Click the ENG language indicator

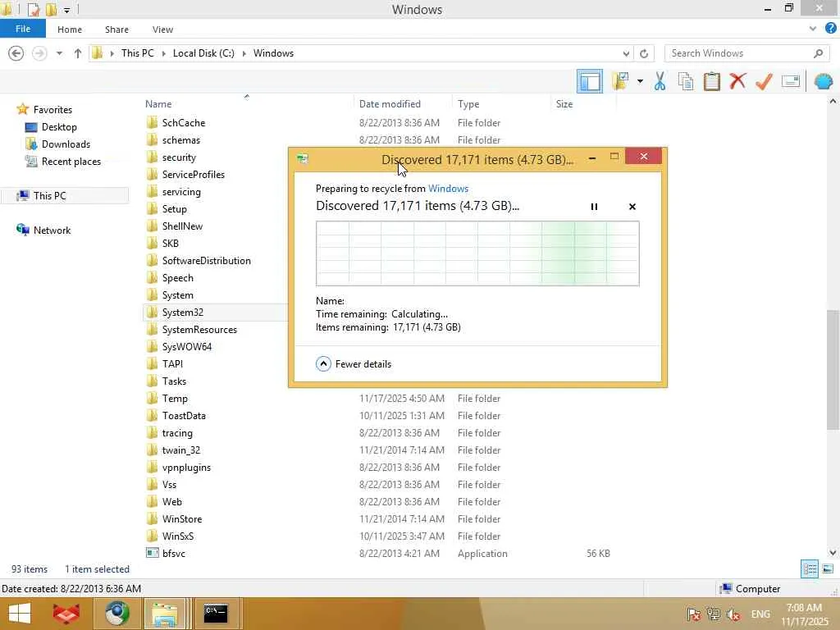pyautogui.click(x=760, y=614)
